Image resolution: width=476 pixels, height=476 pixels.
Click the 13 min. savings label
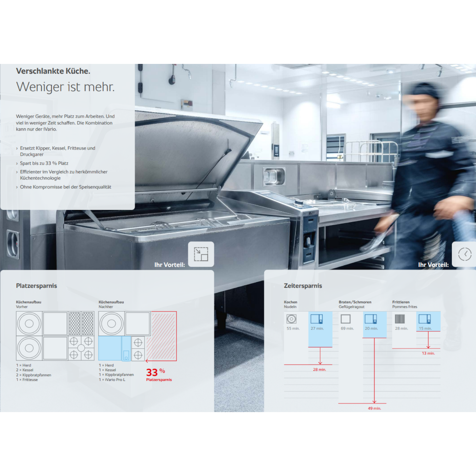click(428, 353)
